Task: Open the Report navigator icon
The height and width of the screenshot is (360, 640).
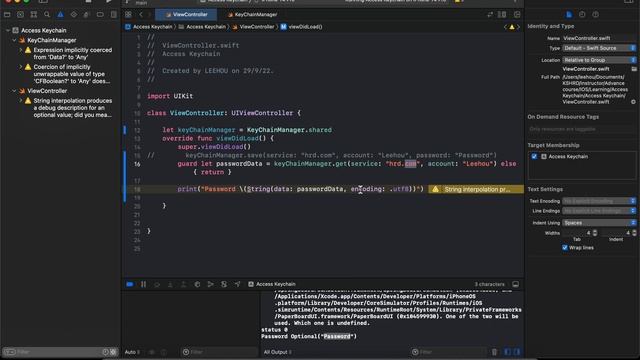Action: (x=113, y=15)
